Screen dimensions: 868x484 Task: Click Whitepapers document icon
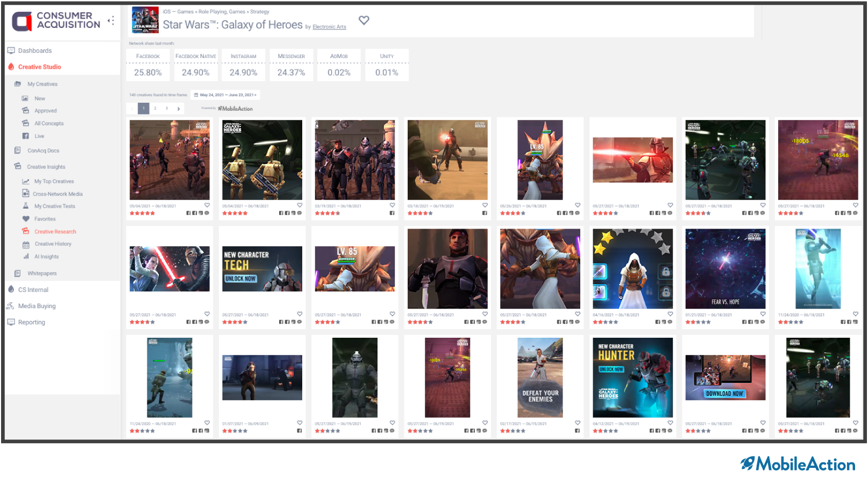pyautogui.click(x=18, y=273)
